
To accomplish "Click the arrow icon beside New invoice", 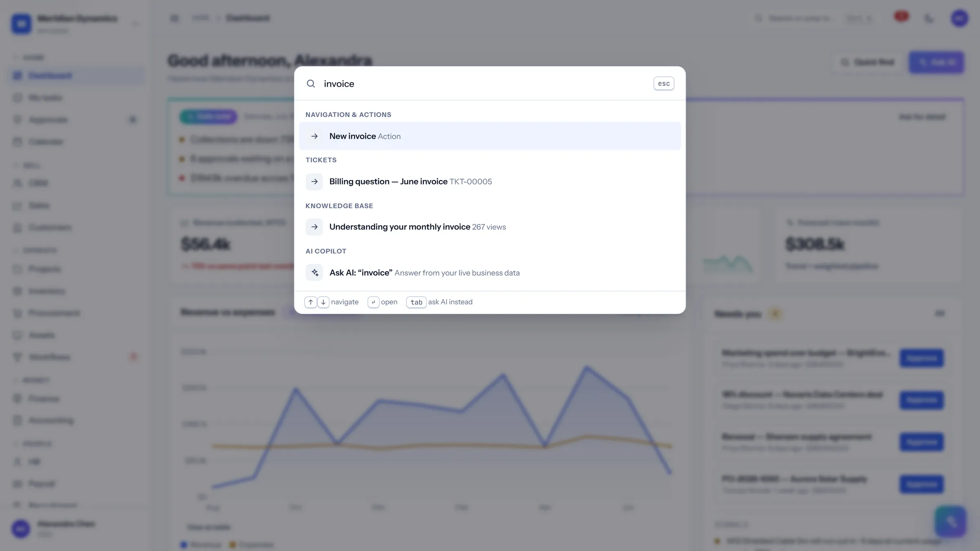I will (x=314, y=136).
